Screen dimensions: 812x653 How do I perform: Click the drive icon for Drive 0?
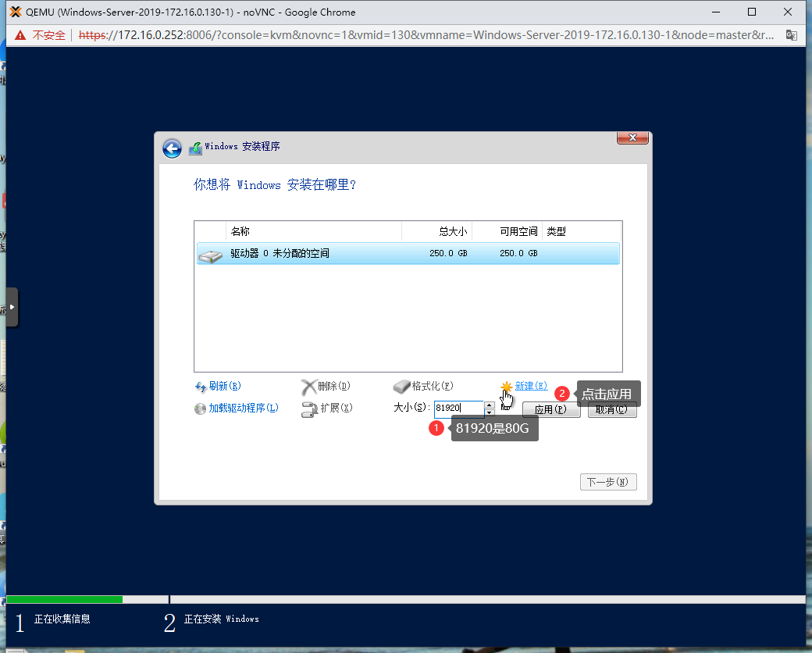pos(211,255)
